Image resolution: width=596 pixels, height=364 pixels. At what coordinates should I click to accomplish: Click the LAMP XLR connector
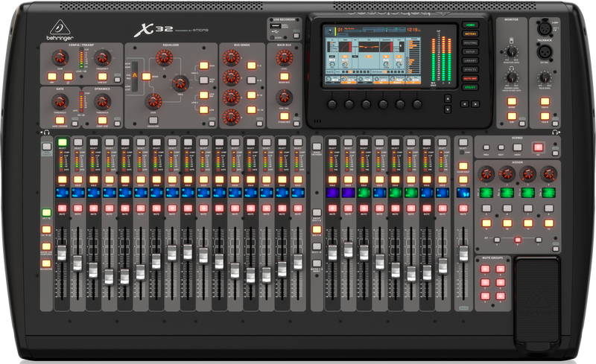[544, 28]
